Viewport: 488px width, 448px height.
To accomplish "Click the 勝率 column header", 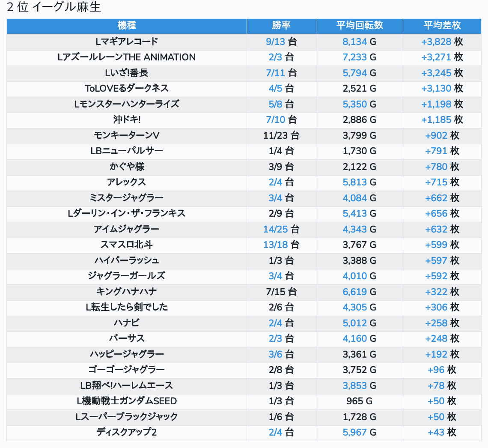I will [281, 25].
